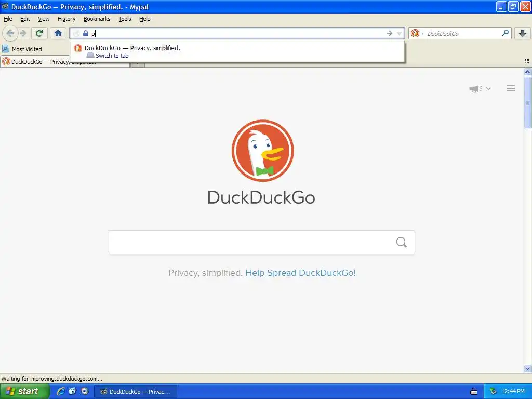Open the tab groups grid icon
The image size is (532, 399).
(x=527, y=61)
